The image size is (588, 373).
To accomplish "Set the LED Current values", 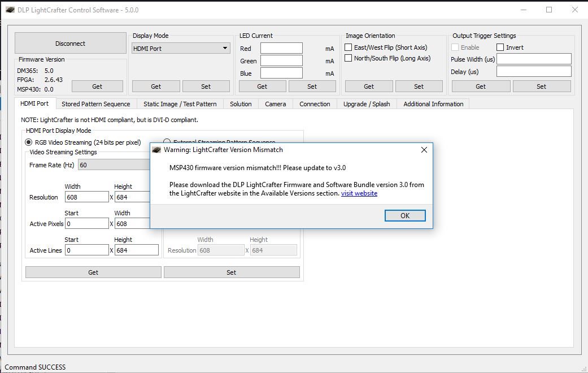I will 312,86.
